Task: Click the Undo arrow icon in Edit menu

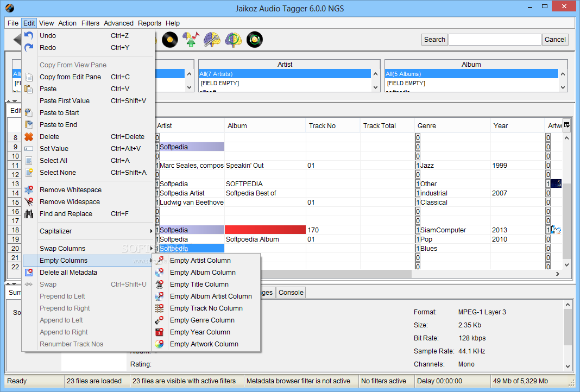Action: (29, 36)
